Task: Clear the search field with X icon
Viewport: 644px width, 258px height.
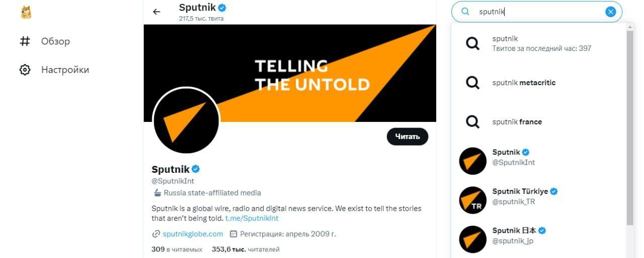Action: pos(610,12)
